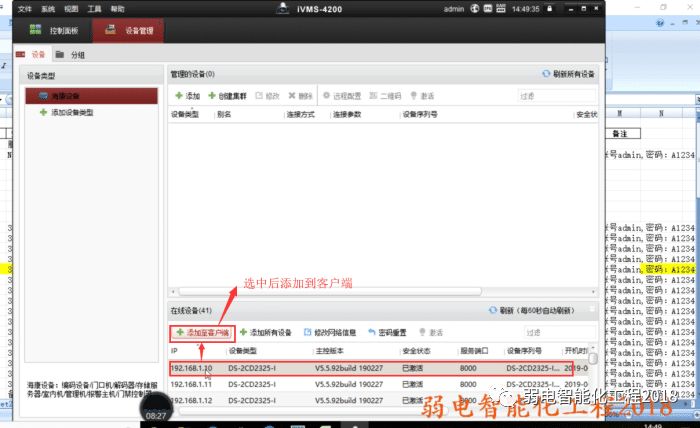Click 连接方式 column header
The width and height of the screenshot is (700, 428).
(301, 115)
